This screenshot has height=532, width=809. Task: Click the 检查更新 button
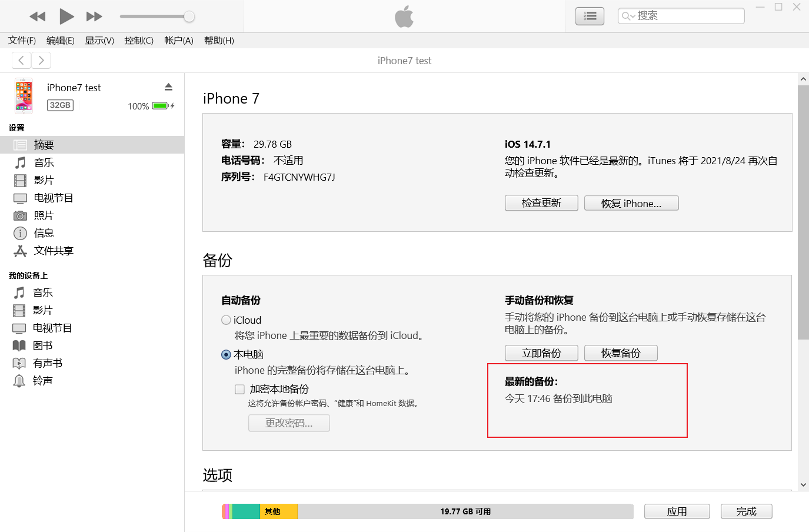point(541,203)
